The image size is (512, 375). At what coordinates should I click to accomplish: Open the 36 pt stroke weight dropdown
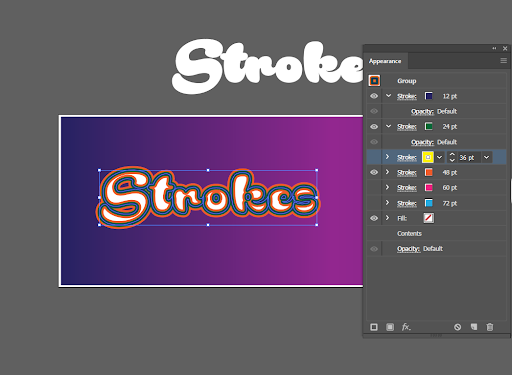tap(487, 157)
